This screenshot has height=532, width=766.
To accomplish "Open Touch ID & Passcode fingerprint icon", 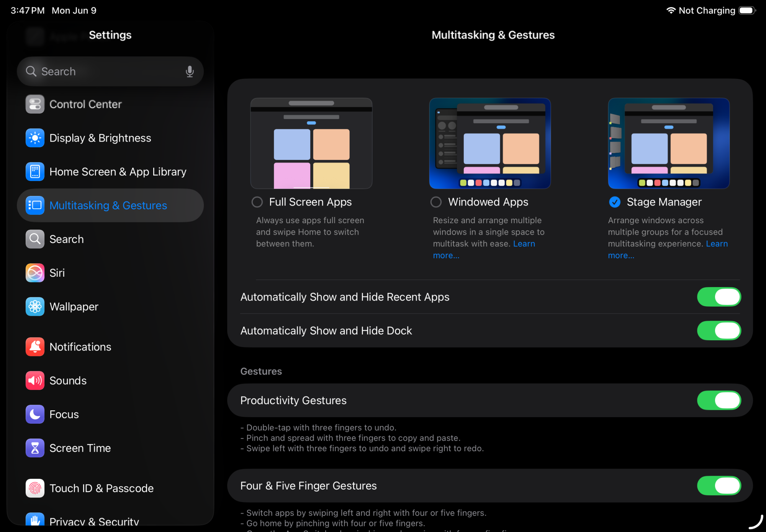I will (x=35, y=488).
